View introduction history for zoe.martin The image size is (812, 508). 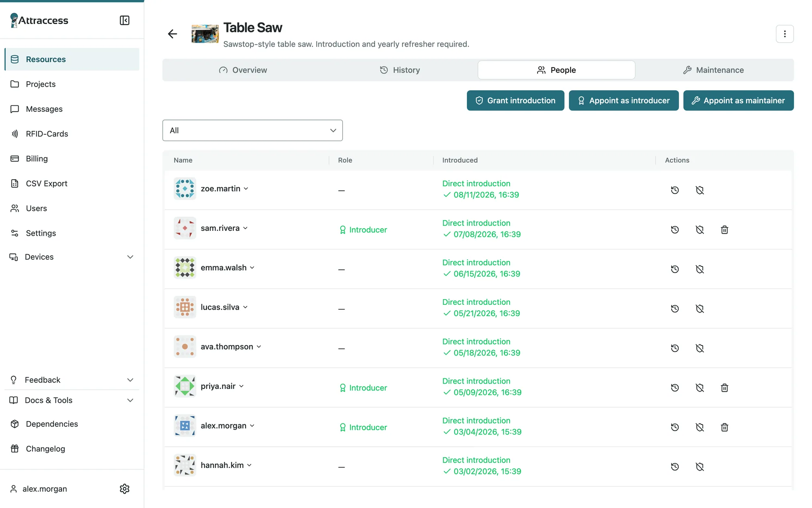[x=675, y=190]
